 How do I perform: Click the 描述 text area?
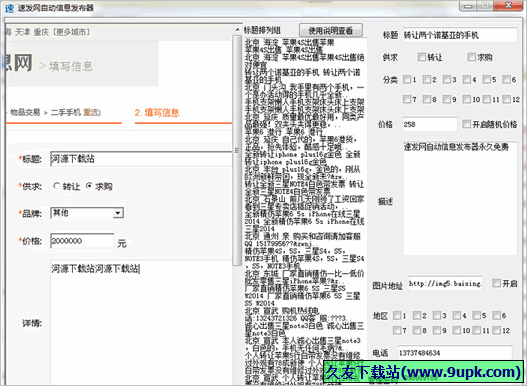[x=460, y=198]
